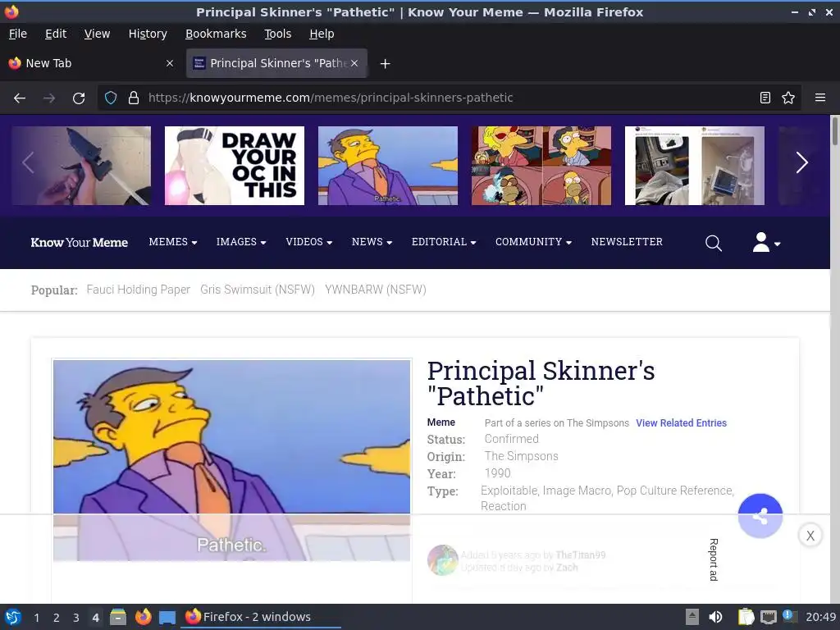Bookmark this page with the star

pyautogui.click(x=788, y=98)
